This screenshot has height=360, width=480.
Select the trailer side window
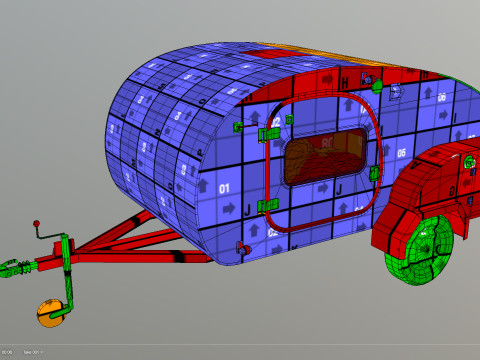325,157
